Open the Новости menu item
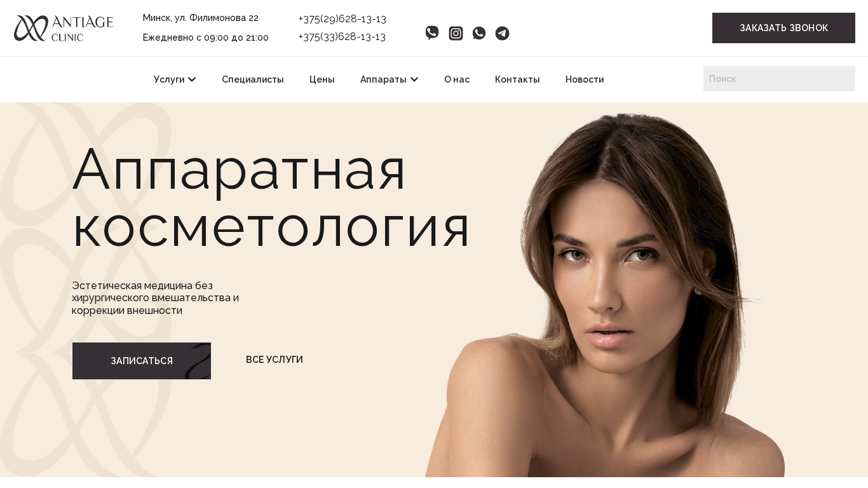The height and width of the screenshot is (488, 868). [585, 79]
